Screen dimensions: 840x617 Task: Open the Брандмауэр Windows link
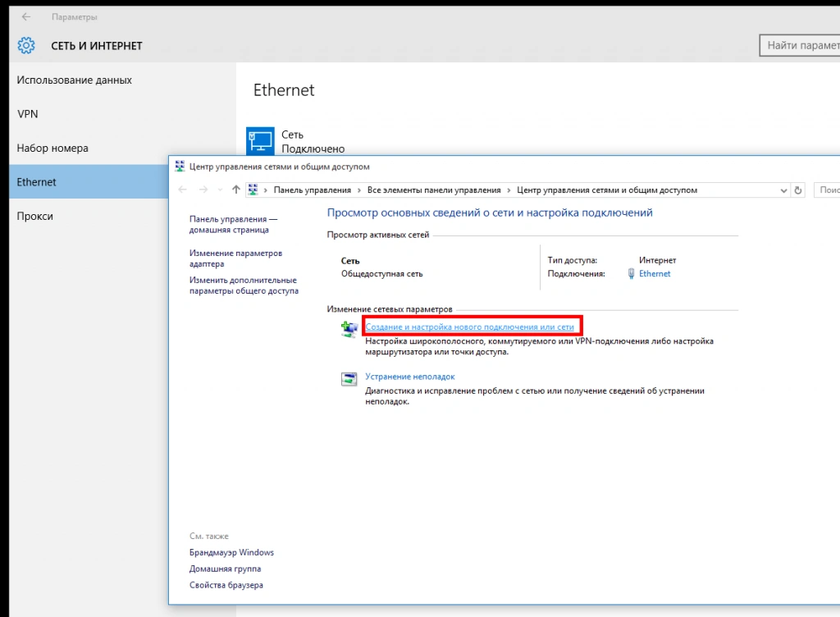(231, 552)
